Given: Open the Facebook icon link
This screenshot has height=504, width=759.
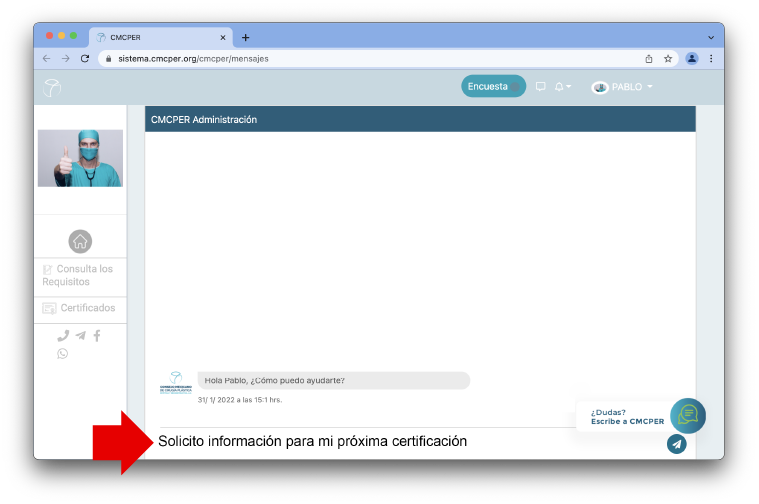Looking at the screenshot, I should 97,336.
